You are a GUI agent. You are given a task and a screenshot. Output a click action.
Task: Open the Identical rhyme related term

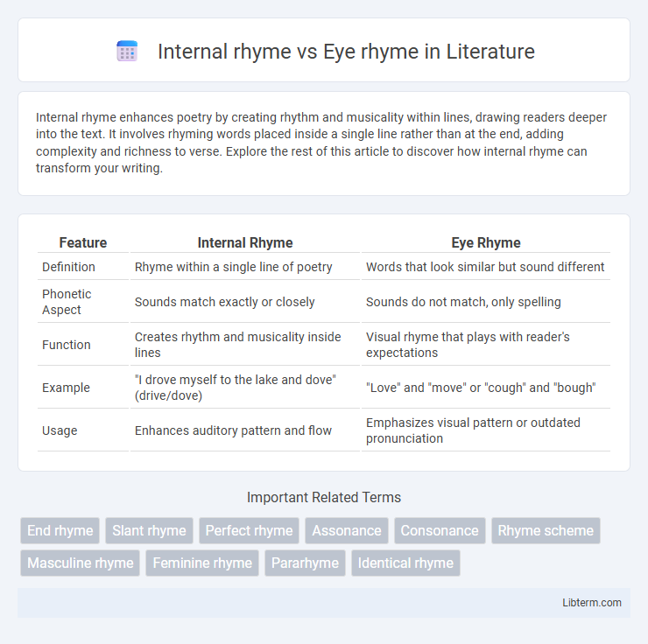coord(405,563)
